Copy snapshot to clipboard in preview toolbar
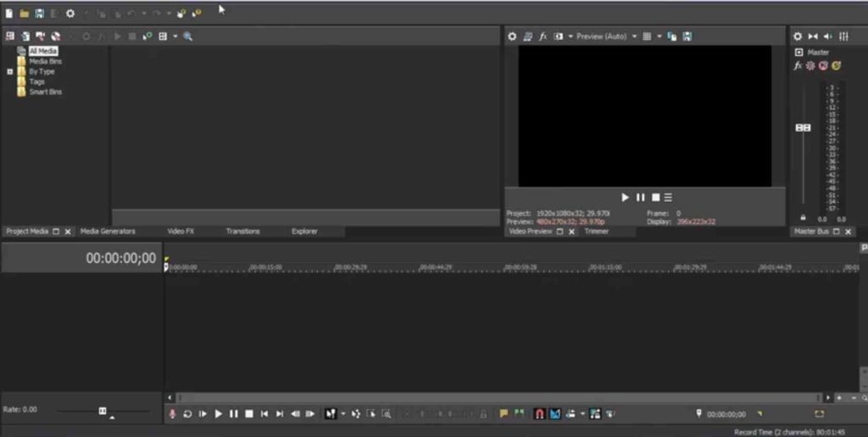 click(672, 36)
